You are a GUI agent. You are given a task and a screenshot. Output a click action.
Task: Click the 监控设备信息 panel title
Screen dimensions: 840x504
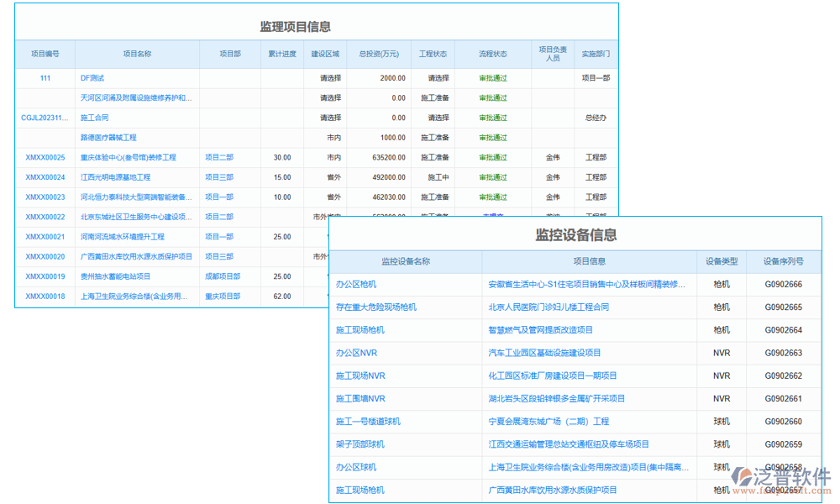[575, 236]
